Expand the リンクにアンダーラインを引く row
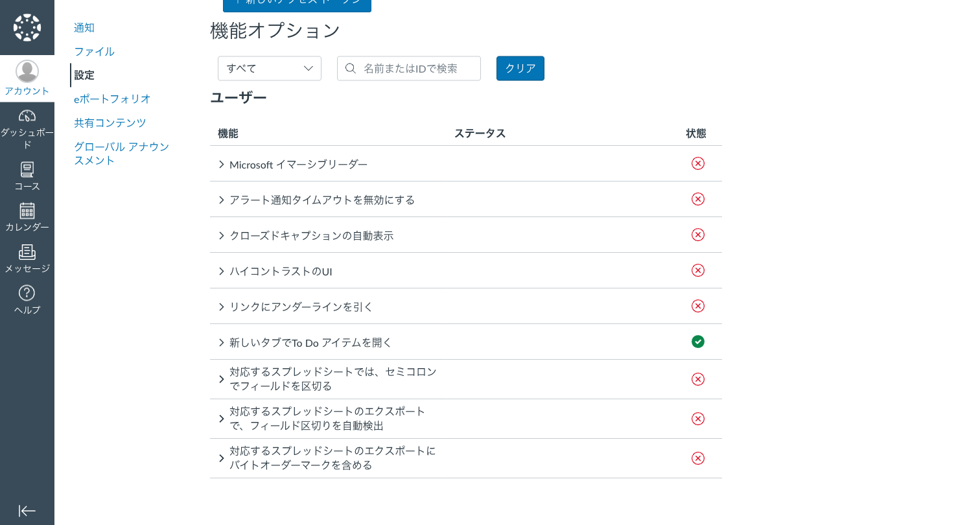Image resolution: width=980 pixels, height=525 pixels. [222, 307]
